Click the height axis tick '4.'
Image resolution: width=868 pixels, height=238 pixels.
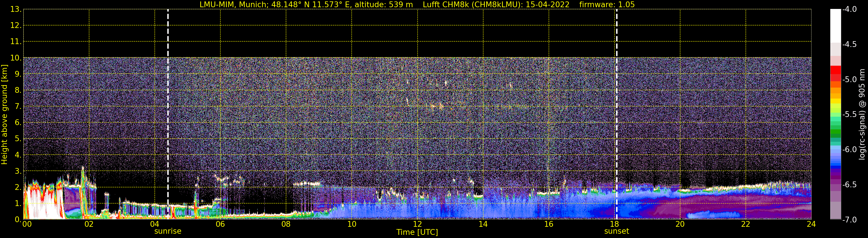coord(18,155)
